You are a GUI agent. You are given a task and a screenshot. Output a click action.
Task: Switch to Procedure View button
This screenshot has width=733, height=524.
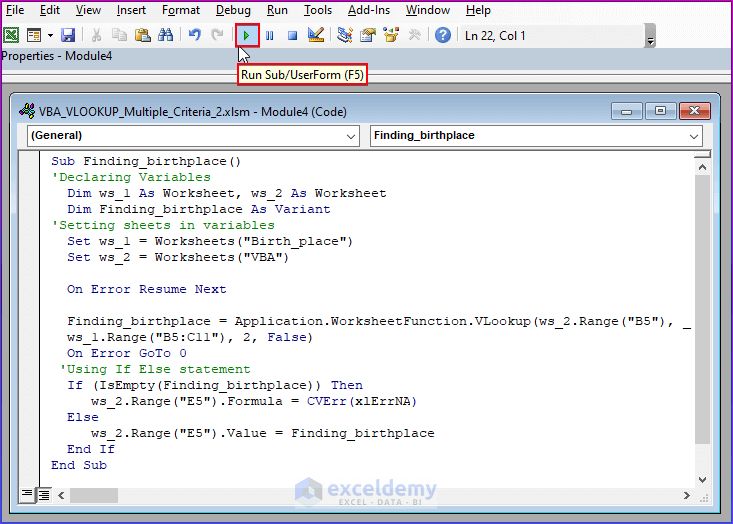click(x=27, y=494)
